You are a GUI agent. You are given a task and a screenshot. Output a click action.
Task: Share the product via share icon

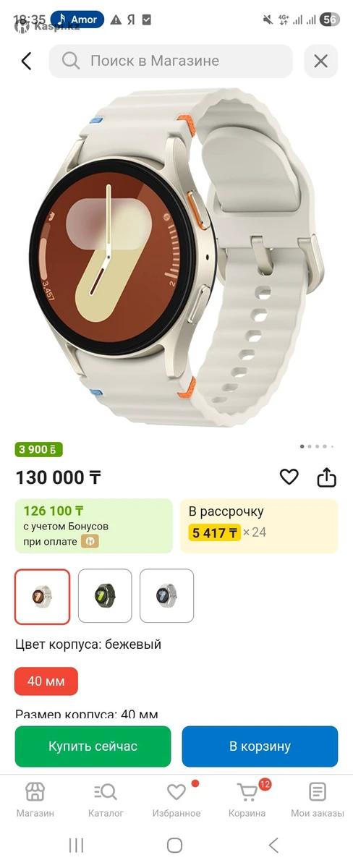[327, 477]
